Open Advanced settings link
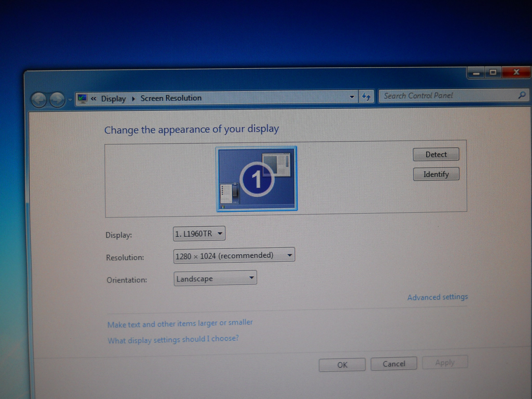 (x=437, y=297)
